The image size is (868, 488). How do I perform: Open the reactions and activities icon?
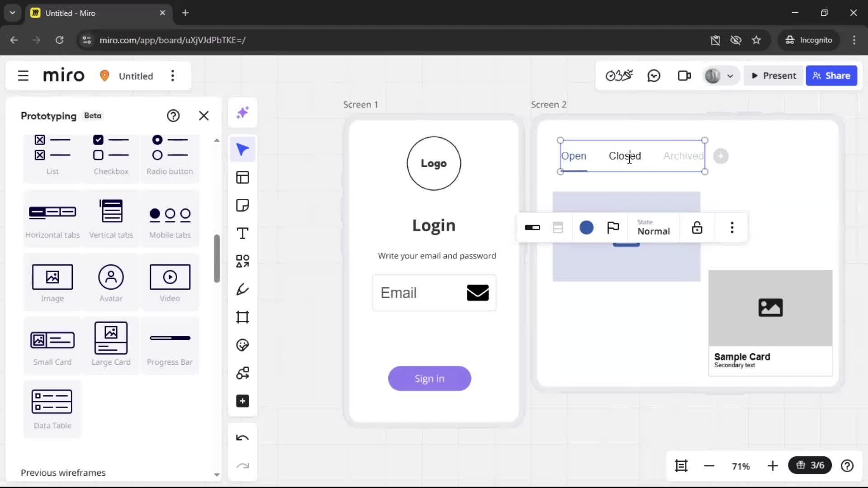(x=619, y=76)
